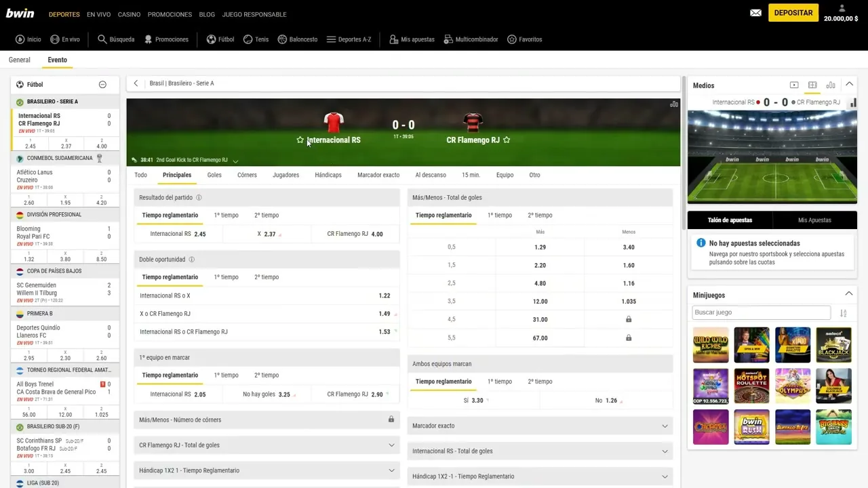Open Wild Wild Riches minigame
Image resolution: width=868 pixels, height=488 pixels.
(x=711, y=345)
